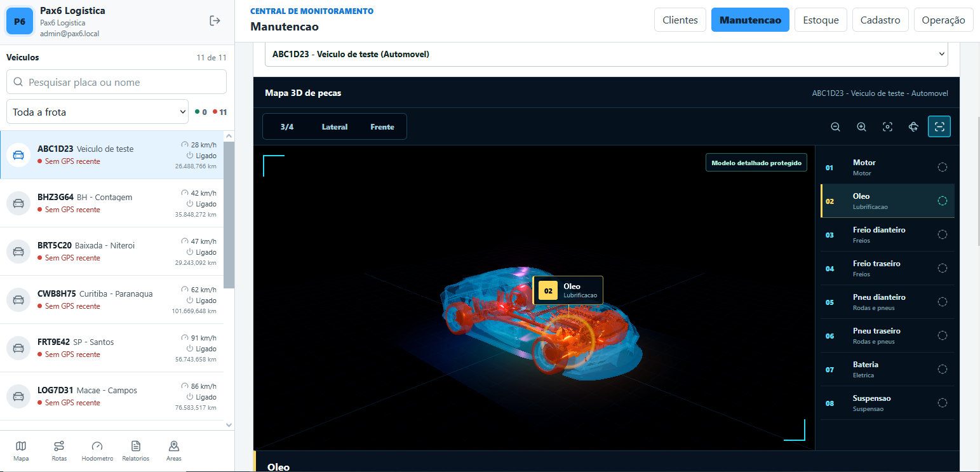Click the P6 company logo badge

pyautogui.click(x=20, y=21)
